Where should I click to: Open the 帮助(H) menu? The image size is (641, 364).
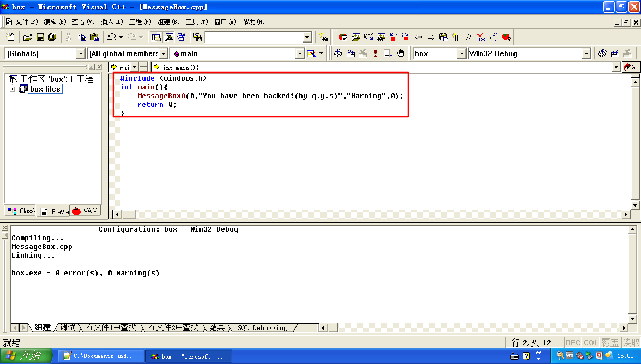coord(253,22)
